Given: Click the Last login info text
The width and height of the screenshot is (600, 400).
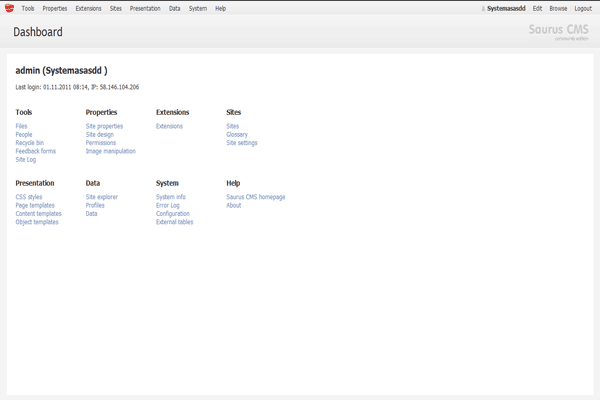Looking at the screenshot, I should click(x=77, y=87).
